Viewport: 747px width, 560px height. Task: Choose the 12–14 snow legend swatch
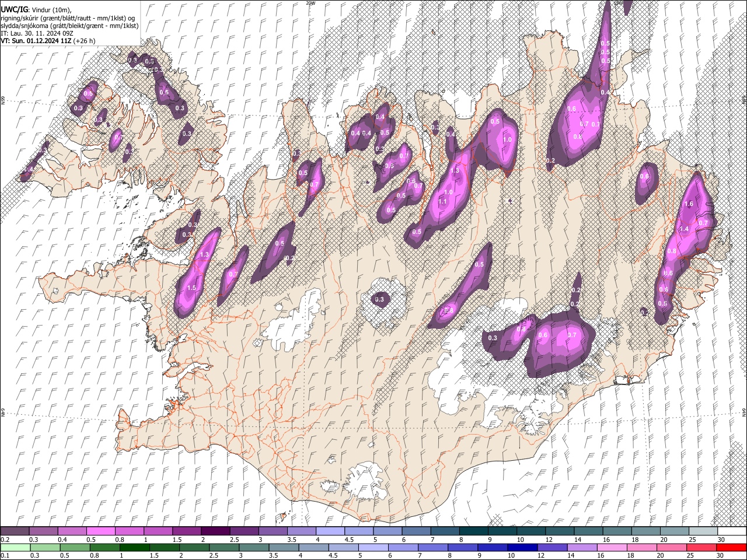[x=560, y=531]
